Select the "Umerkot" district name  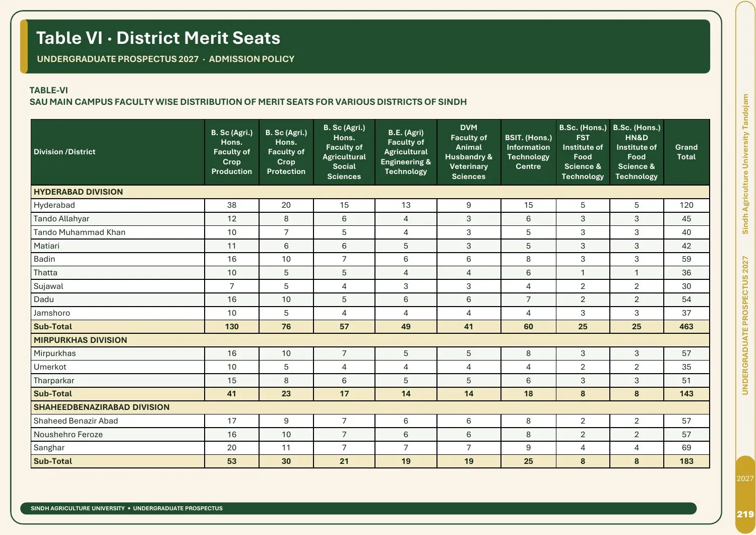(x=50, y=367)
